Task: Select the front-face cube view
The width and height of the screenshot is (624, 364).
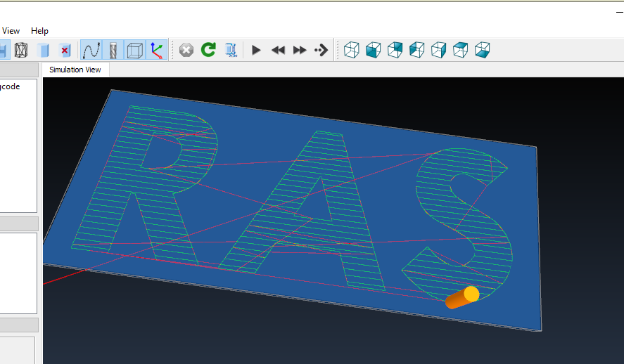Action: [x=374, y=50]
